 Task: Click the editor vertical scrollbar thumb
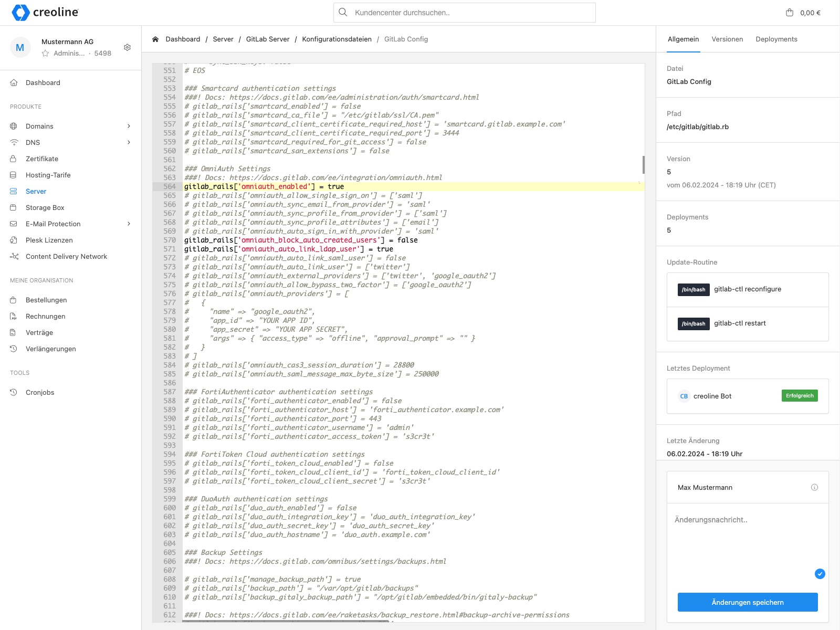click(643, 164)
